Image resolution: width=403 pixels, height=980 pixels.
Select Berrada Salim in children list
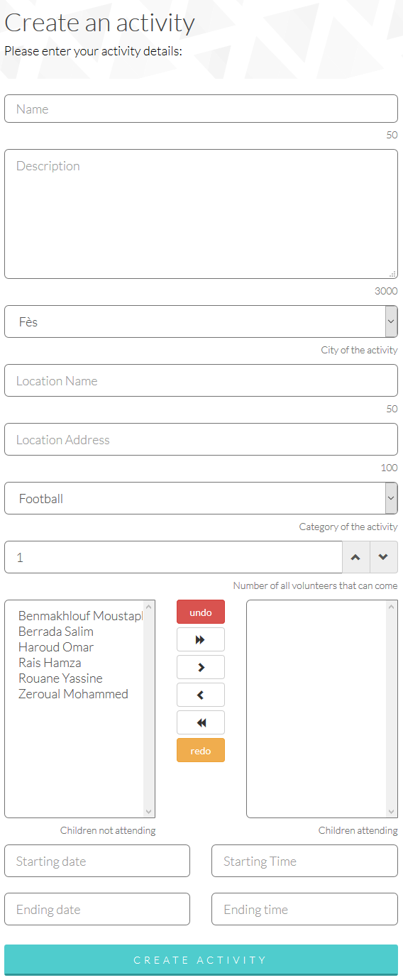click(x=56, y=632)
